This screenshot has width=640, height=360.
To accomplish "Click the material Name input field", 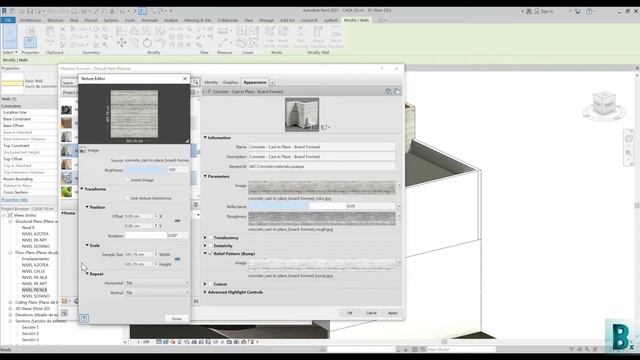I will [322, 147].
